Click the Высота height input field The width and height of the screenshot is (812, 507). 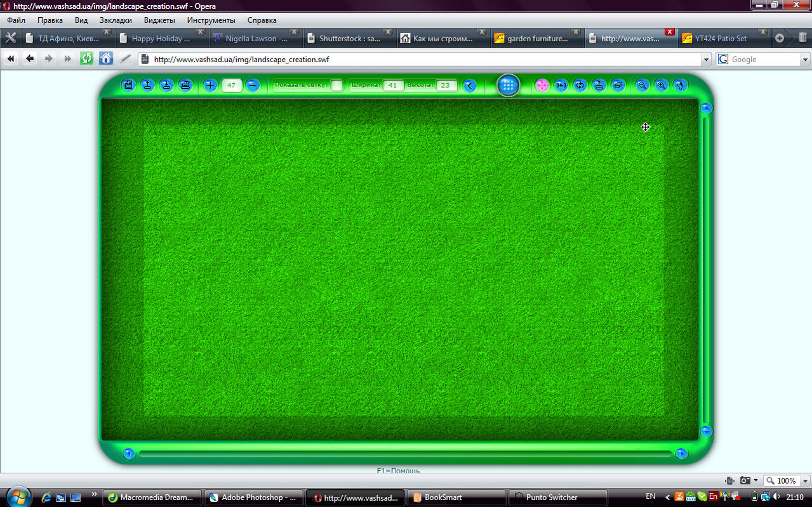(447, 85)
